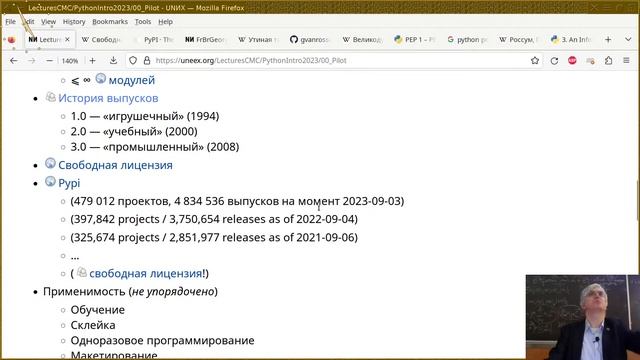Click icon before свободная лицензия! sub-link
This screenshot has height=360, width=640.
click(82, 272)
